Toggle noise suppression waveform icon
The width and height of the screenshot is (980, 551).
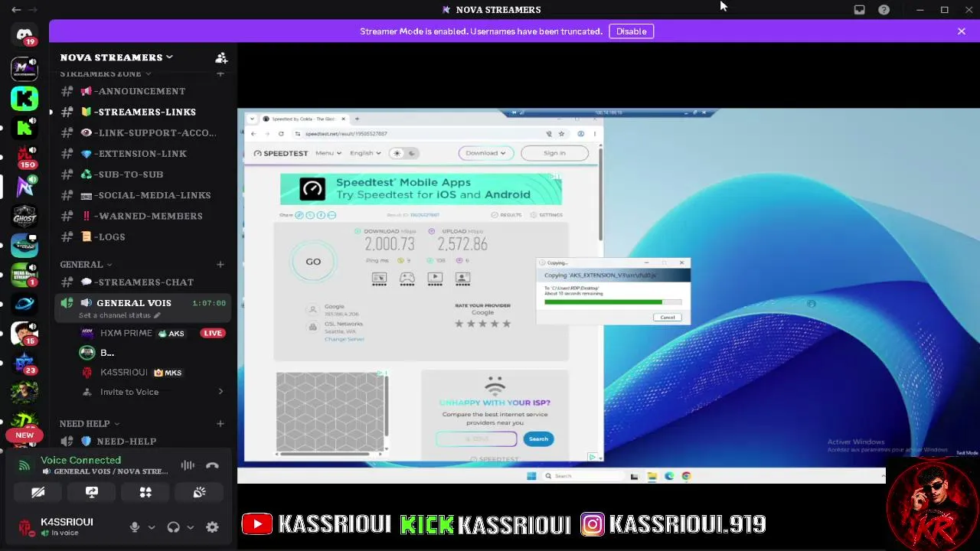[x=188, y=465]
